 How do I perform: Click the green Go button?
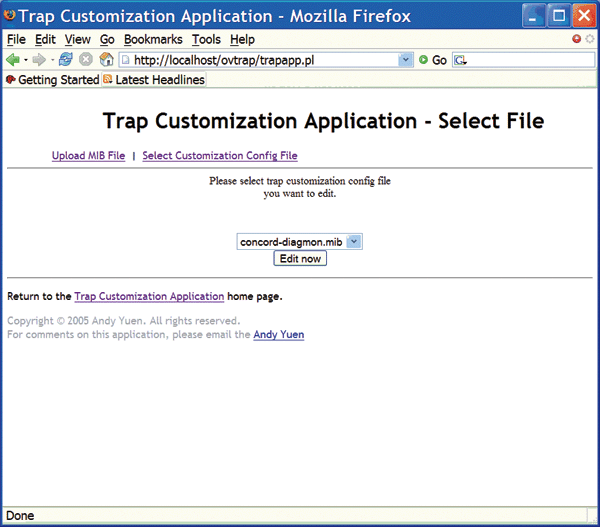(432, 60)
